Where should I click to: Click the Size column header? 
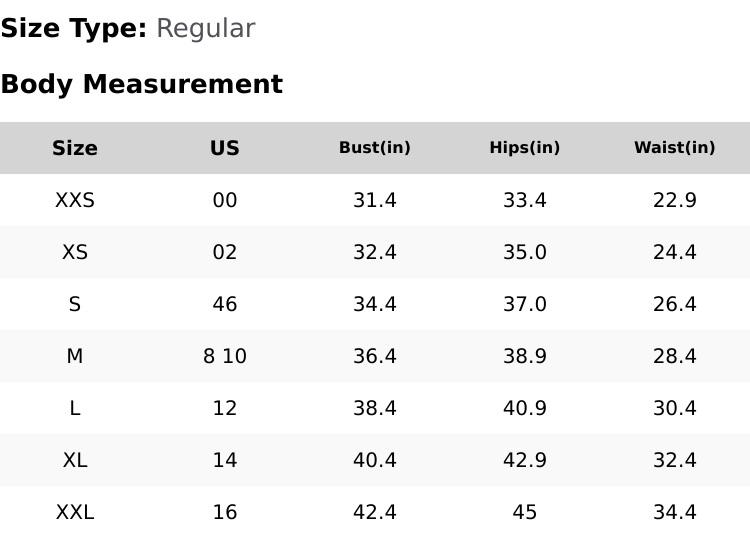coord(75,148)
